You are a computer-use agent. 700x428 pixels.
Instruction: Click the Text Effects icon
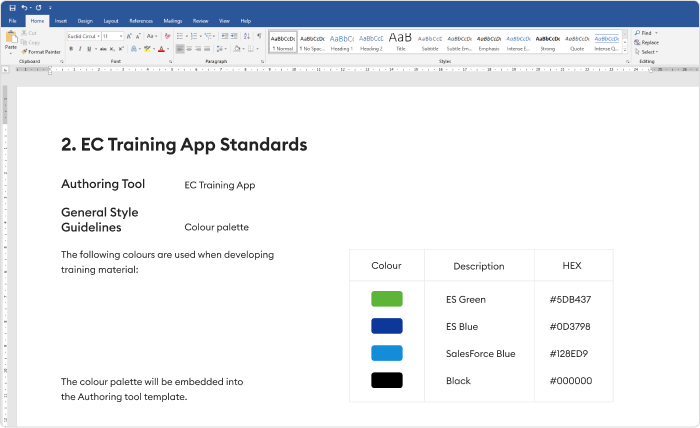[133, 49]
